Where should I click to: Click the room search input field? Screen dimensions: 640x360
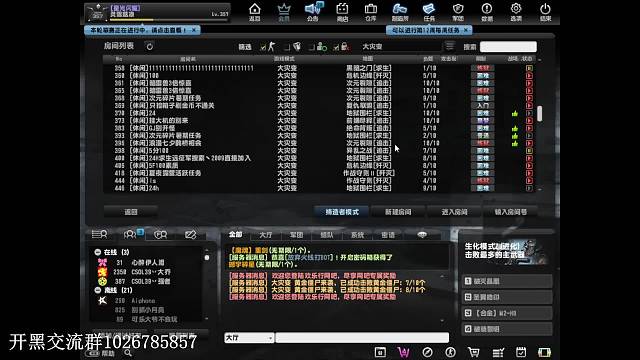point(508,47)
